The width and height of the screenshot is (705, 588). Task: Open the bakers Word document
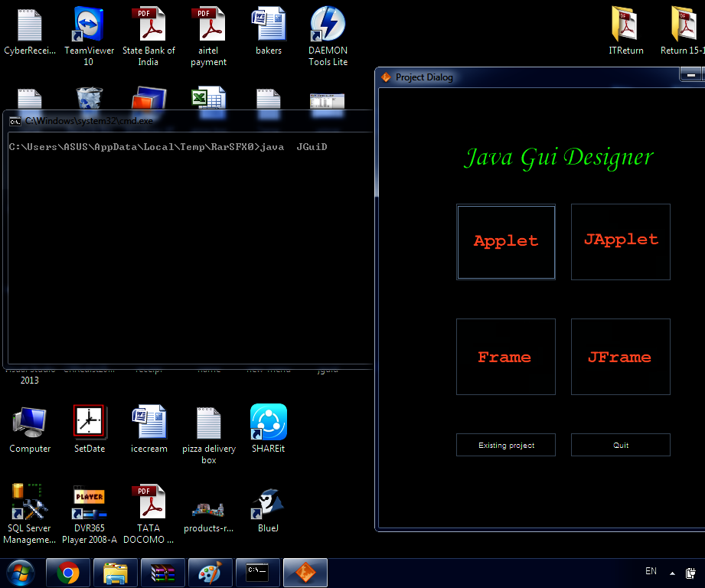(269, 31)
